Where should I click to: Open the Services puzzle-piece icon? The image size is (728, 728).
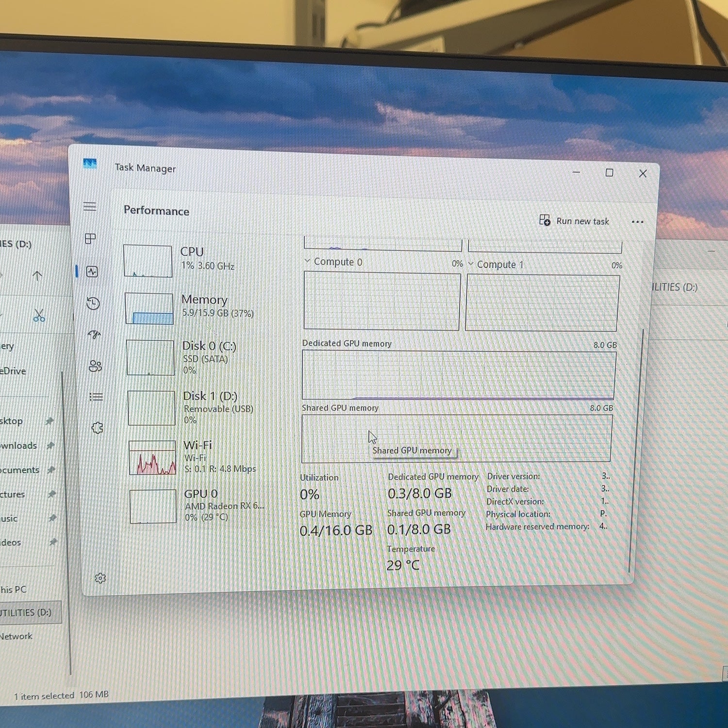pyautogui.click(x=98, y=428)
